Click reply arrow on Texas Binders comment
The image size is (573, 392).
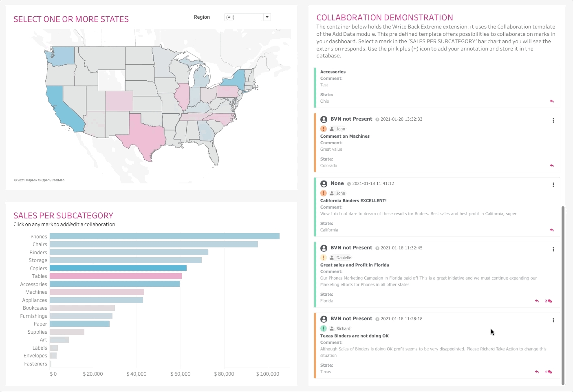[537, 372]
